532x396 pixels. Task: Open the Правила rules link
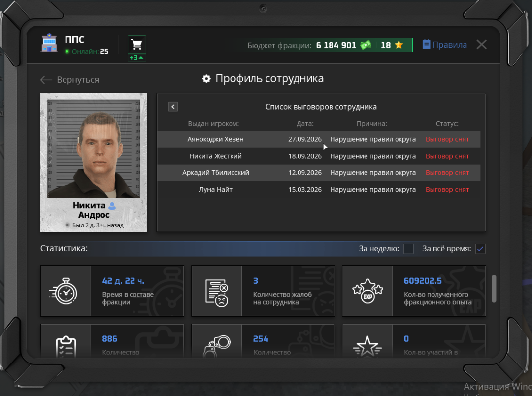444,45
